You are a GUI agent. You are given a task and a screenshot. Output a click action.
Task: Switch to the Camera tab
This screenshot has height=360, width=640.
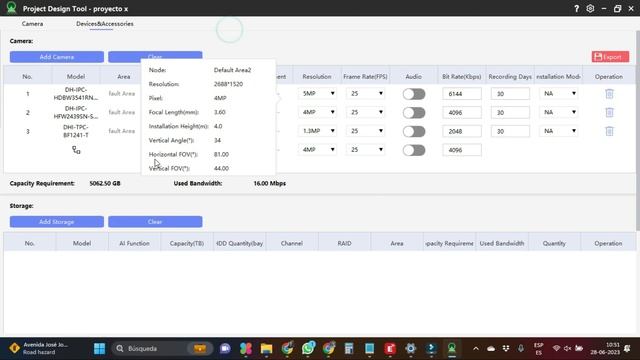32,24
